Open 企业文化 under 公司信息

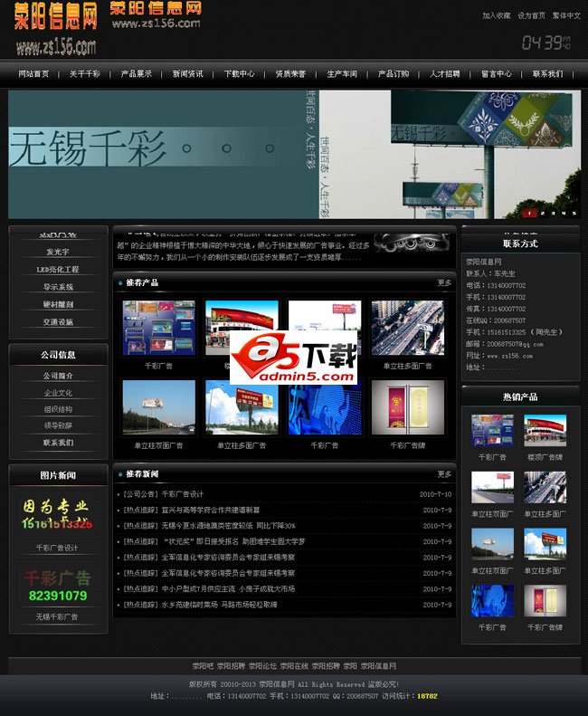[x=58, y=393]
